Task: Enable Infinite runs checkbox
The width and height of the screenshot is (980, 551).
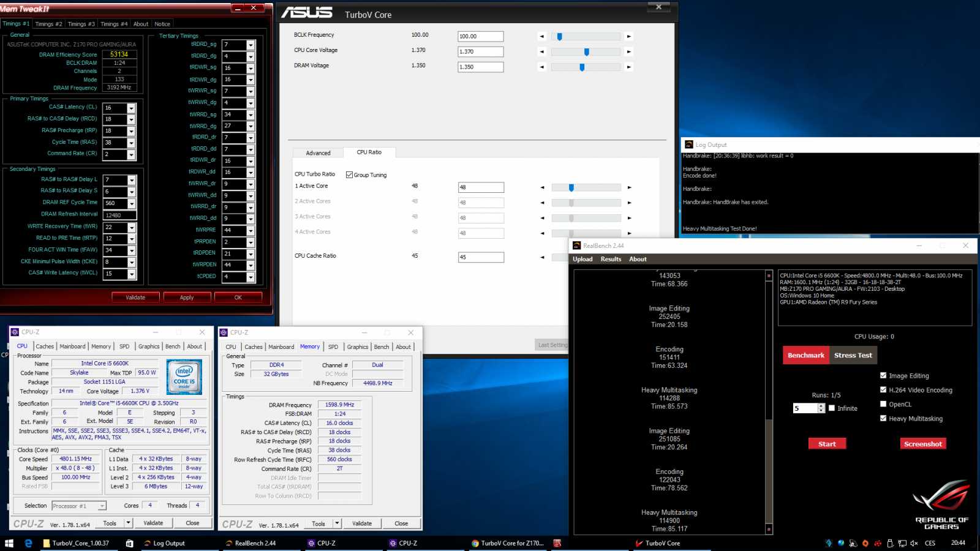Action: [832, 408]
